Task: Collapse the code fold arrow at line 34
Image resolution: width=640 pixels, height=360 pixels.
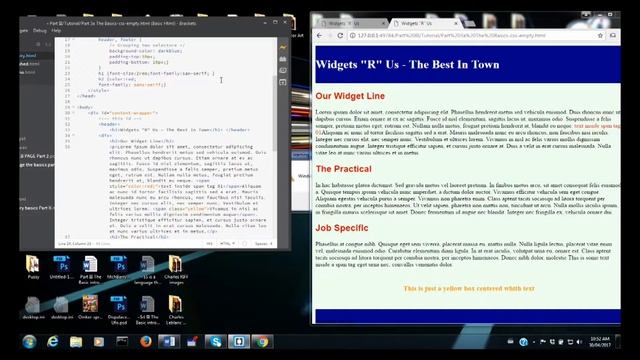Action: (x=73, y=136)
